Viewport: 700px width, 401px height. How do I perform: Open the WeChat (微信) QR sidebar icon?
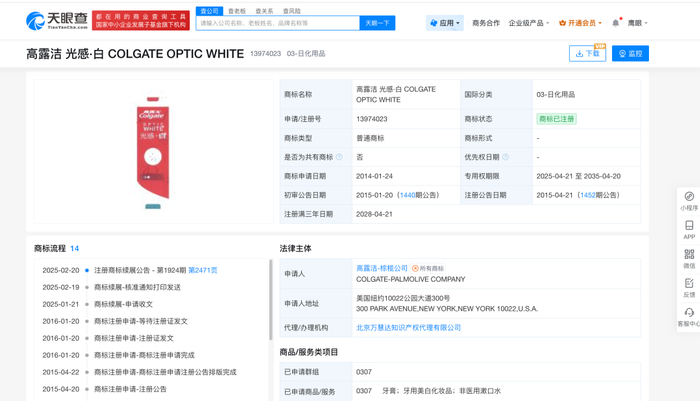pos(689,258)
